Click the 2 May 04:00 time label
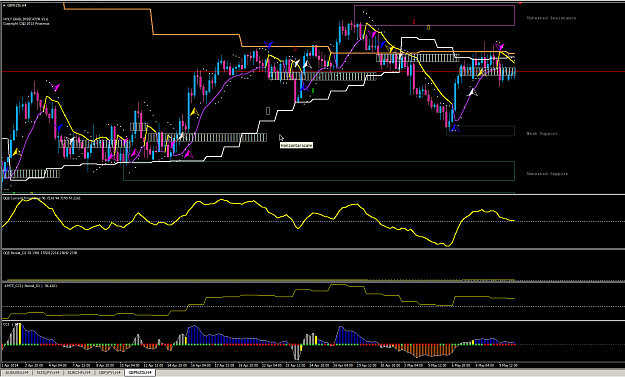625x377 pixels. [x=413, y=365]
